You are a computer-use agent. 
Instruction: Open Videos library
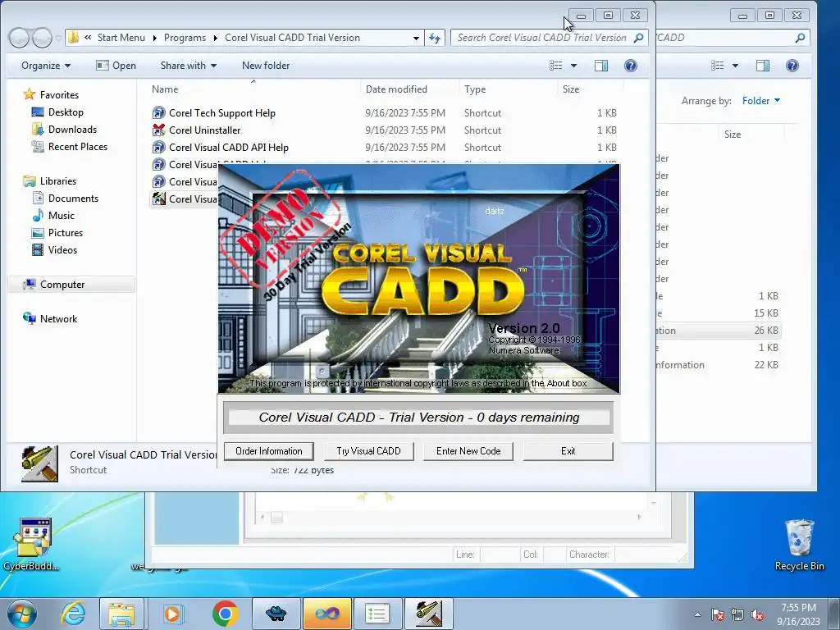tap(62, 249)
